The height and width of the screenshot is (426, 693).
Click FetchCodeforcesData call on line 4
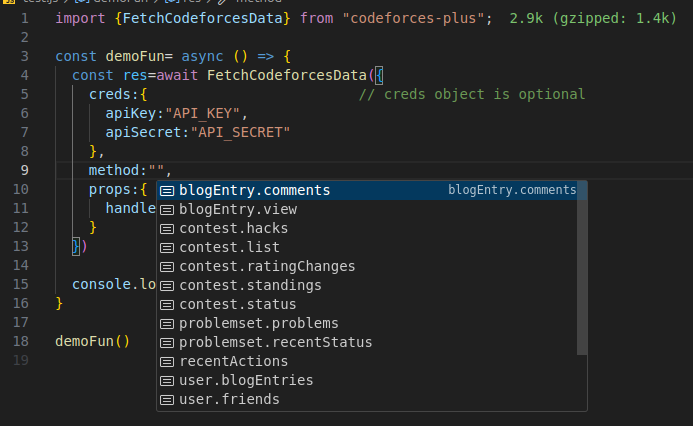(x=286, y=75)
